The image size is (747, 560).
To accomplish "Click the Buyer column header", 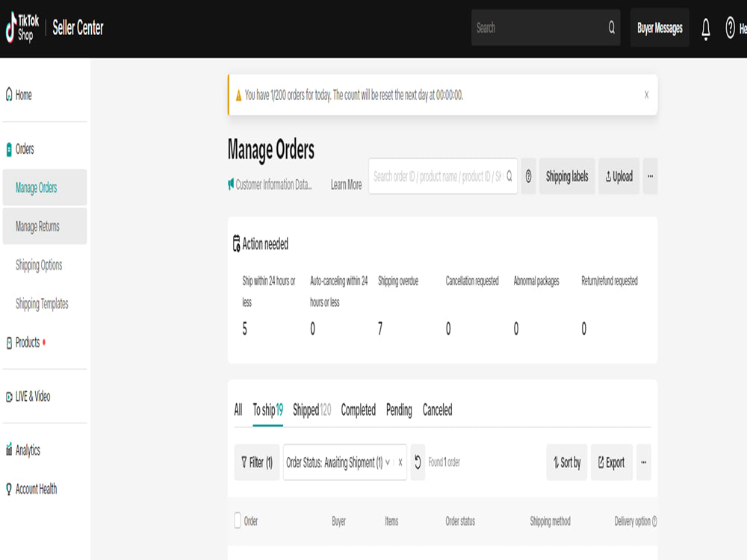I will pyautogui.click(x=338, y=521).
